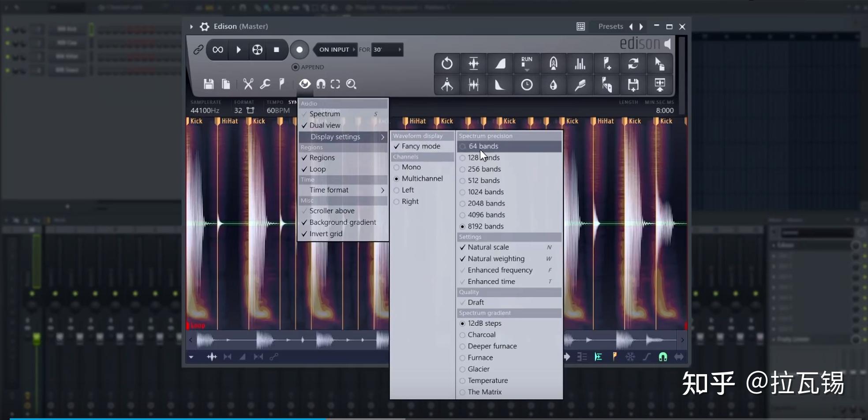Open the time stretch clock tool
The width and height of the screenshot is (868, 420).
(x=527, y=85)
